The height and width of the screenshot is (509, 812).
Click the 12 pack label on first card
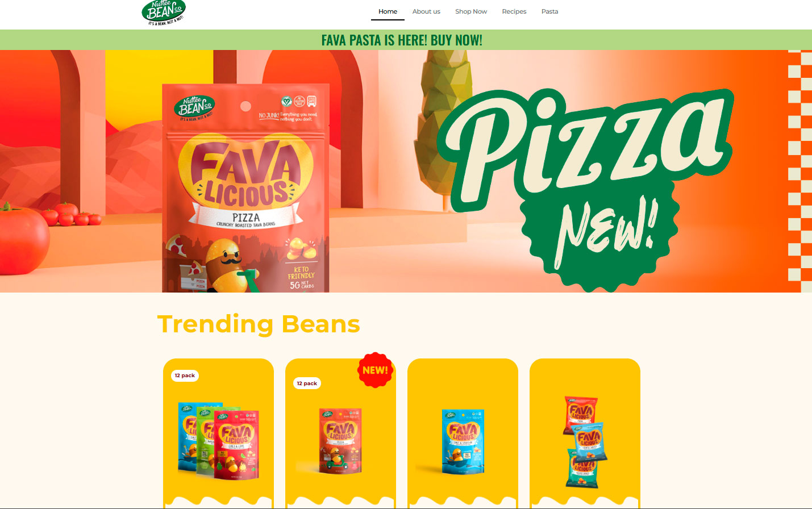185,376
